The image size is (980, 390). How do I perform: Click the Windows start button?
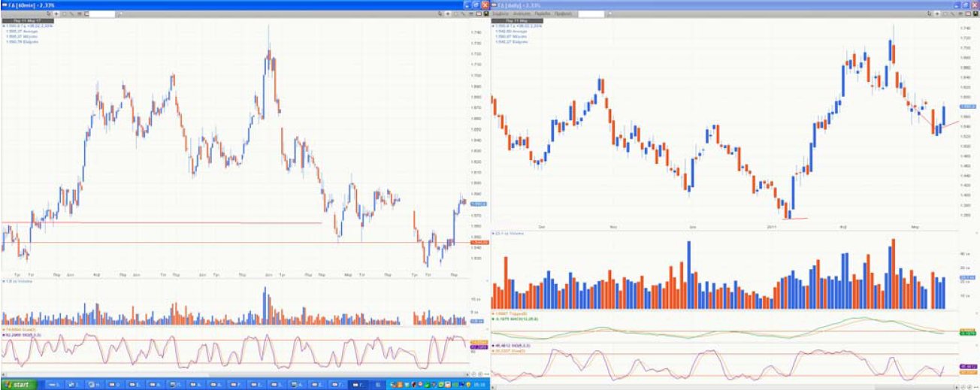[17, 384]
